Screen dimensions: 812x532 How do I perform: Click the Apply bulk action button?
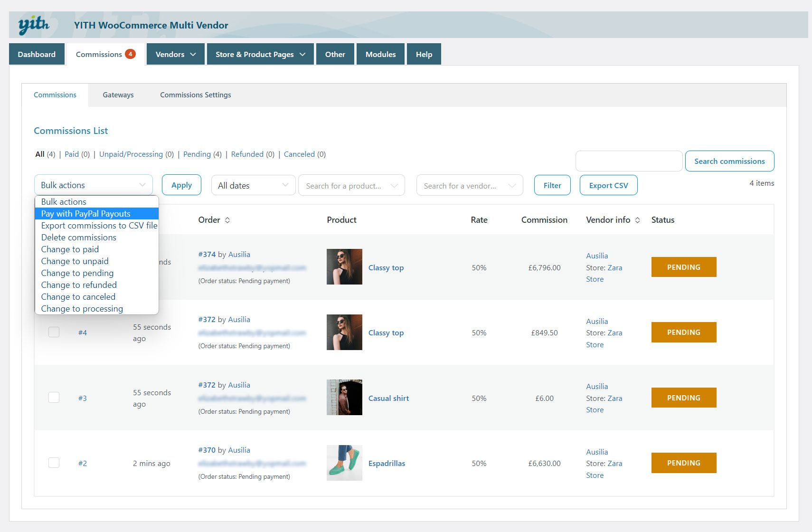181,185
